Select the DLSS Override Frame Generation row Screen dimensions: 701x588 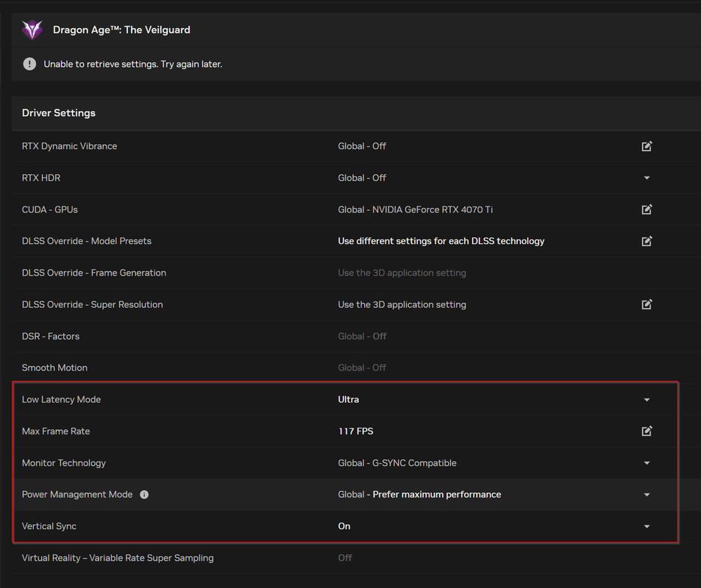point(94,273)
